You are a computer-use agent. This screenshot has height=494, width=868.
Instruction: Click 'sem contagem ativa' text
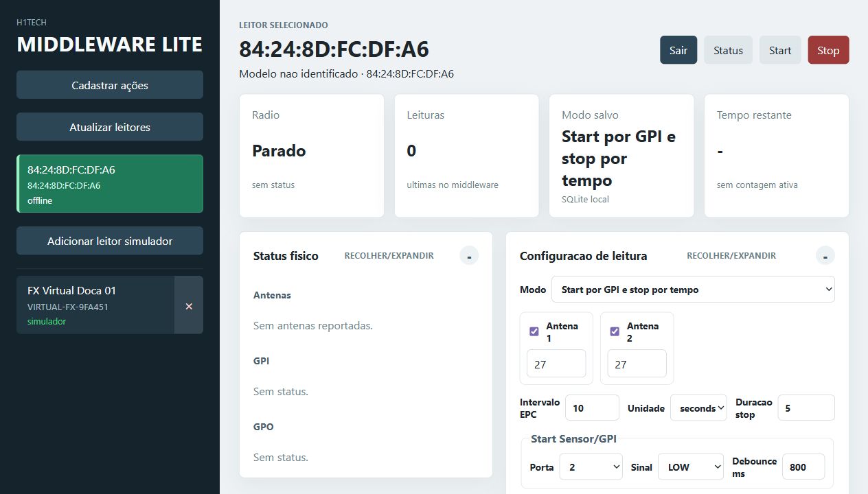pos(757,185)
